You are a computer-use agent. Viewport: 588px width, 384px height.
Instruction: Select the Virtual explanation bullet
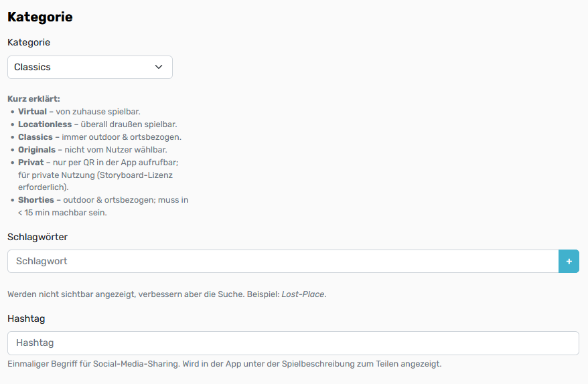[x=79, y=112]
